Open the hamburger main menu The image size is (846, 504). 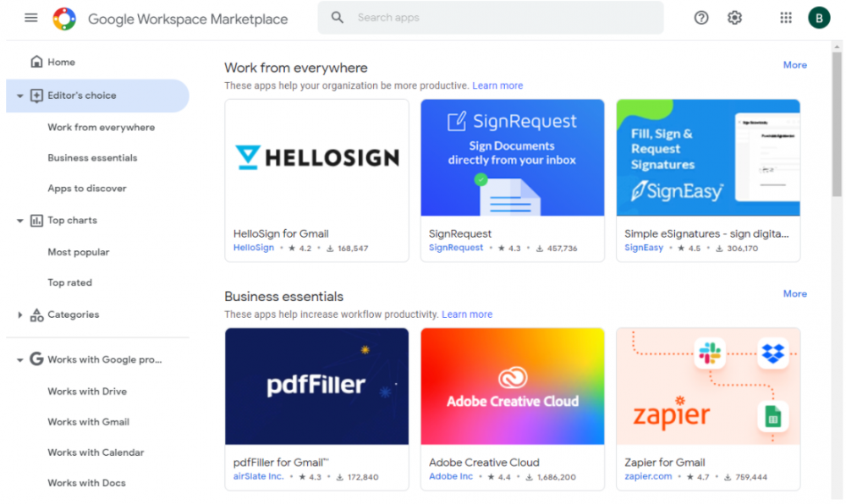pos(30,18)
